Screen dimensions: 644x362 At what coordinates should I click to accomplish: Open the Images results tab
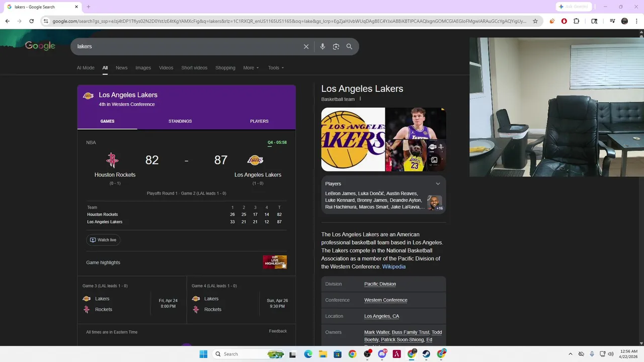click(143, 68)
